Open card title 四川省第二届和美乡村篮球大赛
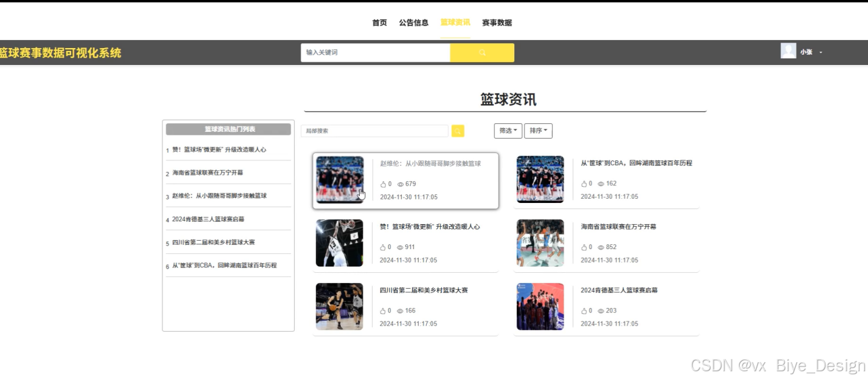 click(424, 290)
